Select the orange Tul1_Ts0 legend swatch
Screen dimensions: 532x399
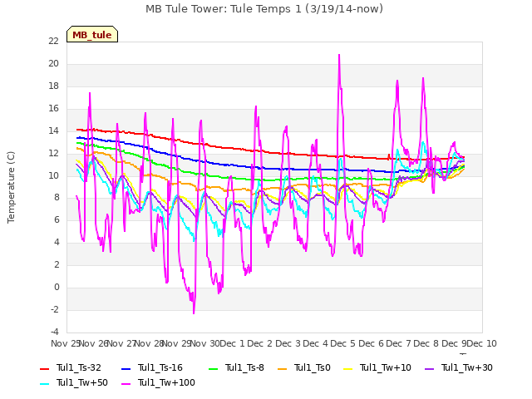(x=283, y=368)
